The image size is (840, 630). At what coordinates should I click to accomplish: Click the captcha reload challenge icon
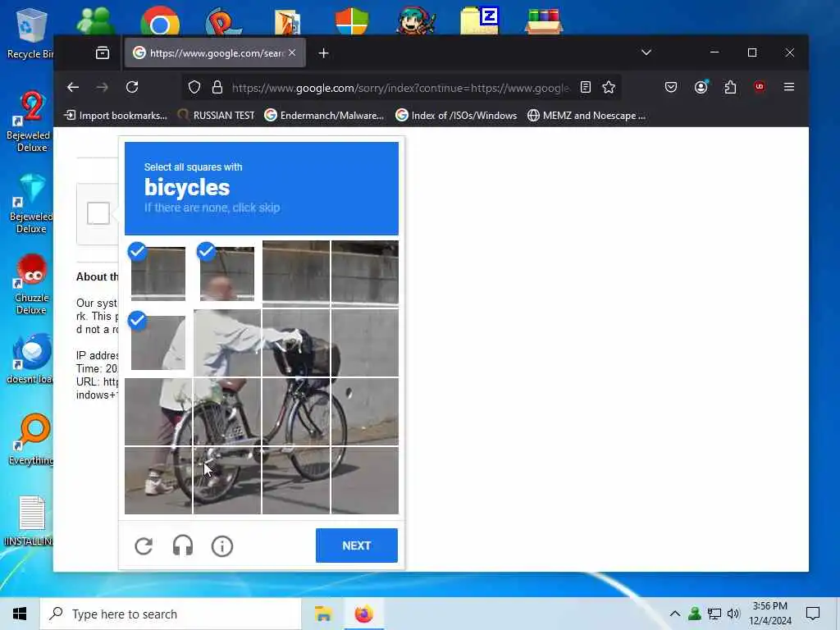pyautogui.click(x=144, y=546)
